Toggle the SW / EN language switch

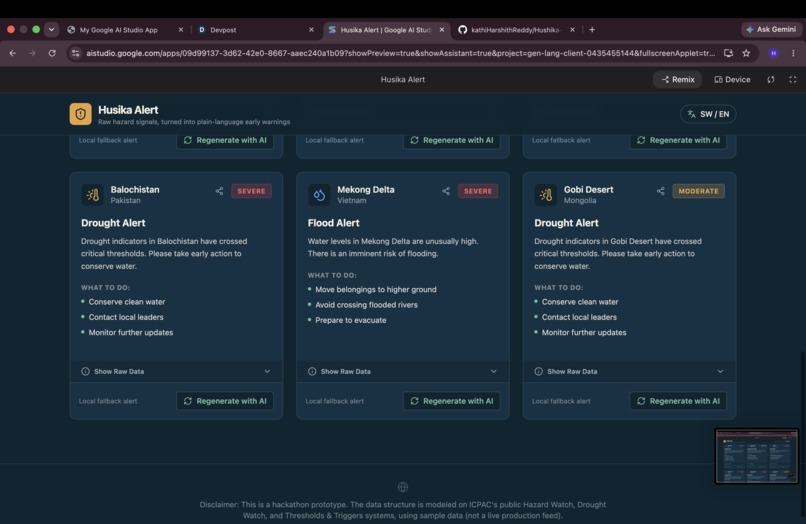pyautogui.click(x=708, y=114)
